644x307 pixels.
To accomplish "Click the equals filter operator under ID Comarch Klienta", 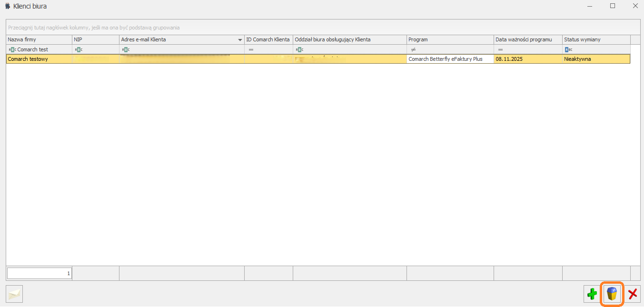I will click(x=251, y=49).
